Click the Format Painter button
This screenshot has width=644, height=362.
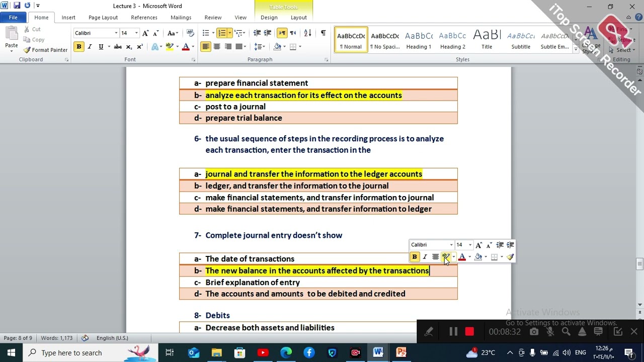tap(45, 50)
